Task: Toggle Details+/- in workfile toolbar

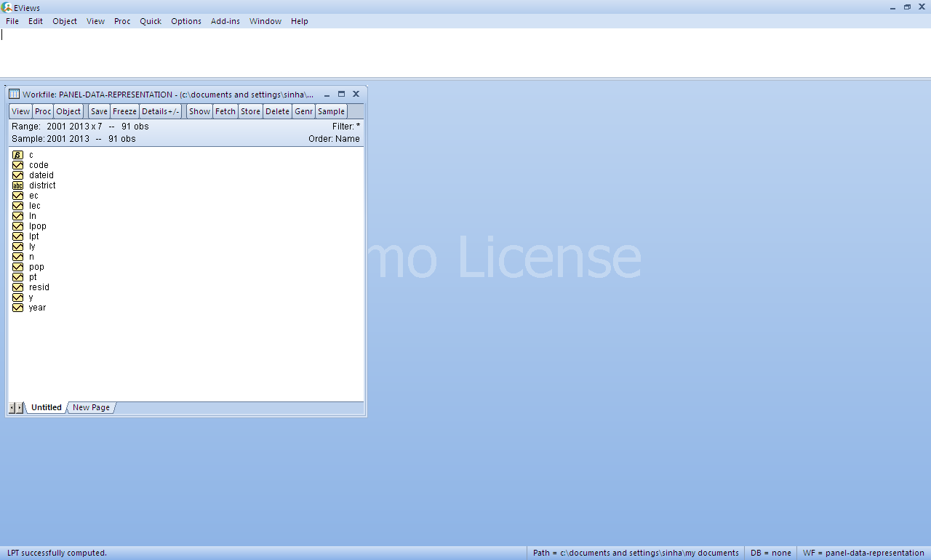Action: tap(161, 111)
